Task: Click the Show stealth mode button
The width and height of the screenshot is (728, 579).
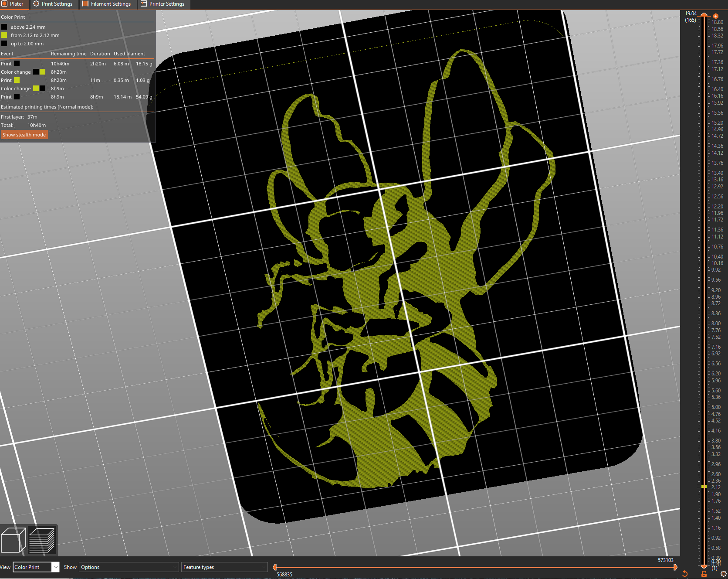Action: coord(24,135)
